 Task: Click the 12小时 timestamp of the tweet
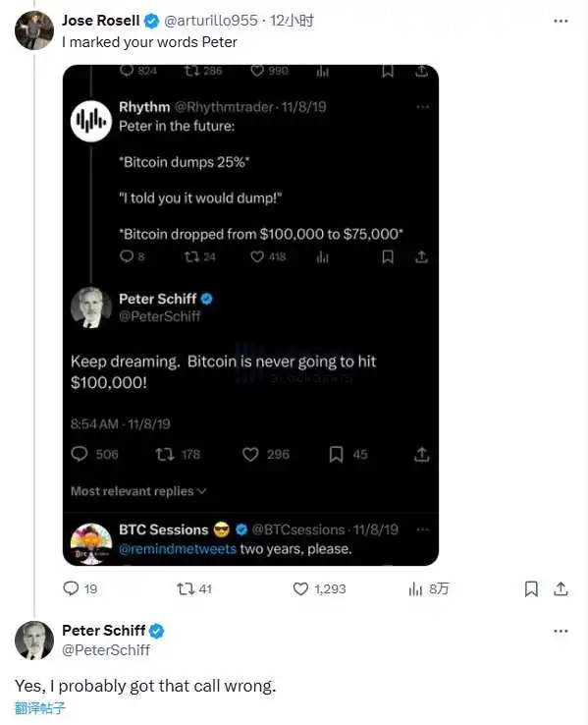tap(292, 21)
